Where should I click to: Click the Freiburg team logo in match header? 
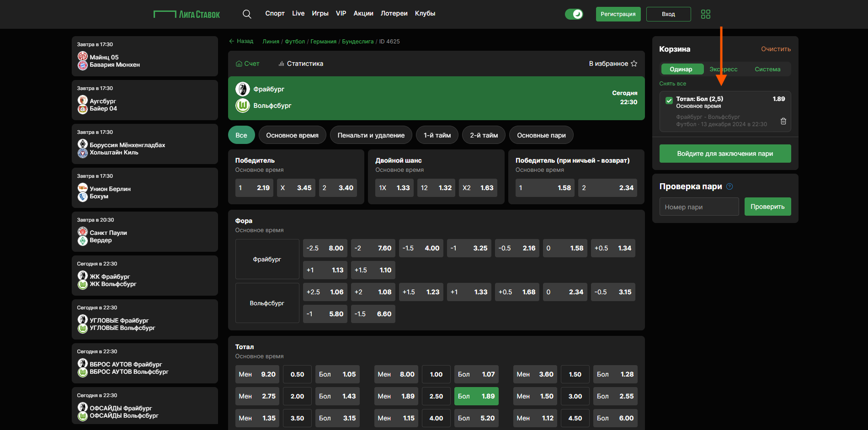[242, 89]
